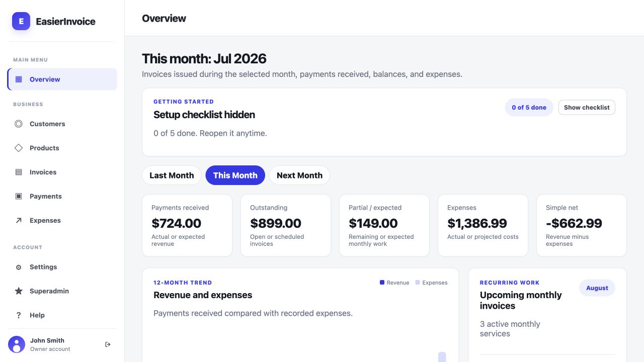The width and height of the screenshot is (644, 362).
Task: Click the Overview title in top header
Action: [x=164, y=18]
